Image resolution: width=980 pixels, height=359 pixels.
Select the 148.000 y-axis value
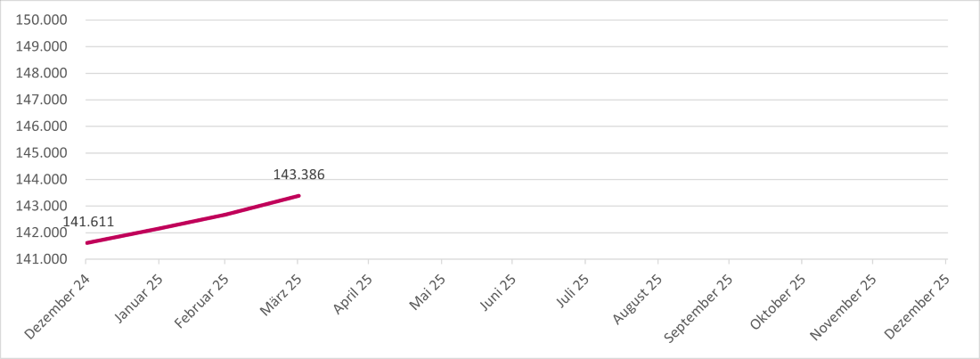coord(45,73)
